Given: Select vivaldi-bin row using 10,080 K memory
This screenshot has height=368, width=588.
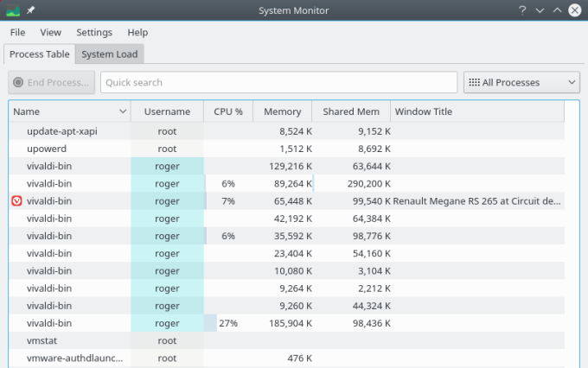Looking at the screenshot, I should [287, 271].
